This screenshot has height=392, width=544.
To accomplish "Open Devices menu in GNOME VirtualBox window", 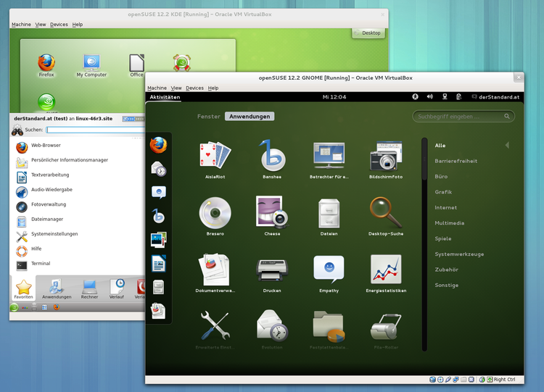I will point(194,88).
